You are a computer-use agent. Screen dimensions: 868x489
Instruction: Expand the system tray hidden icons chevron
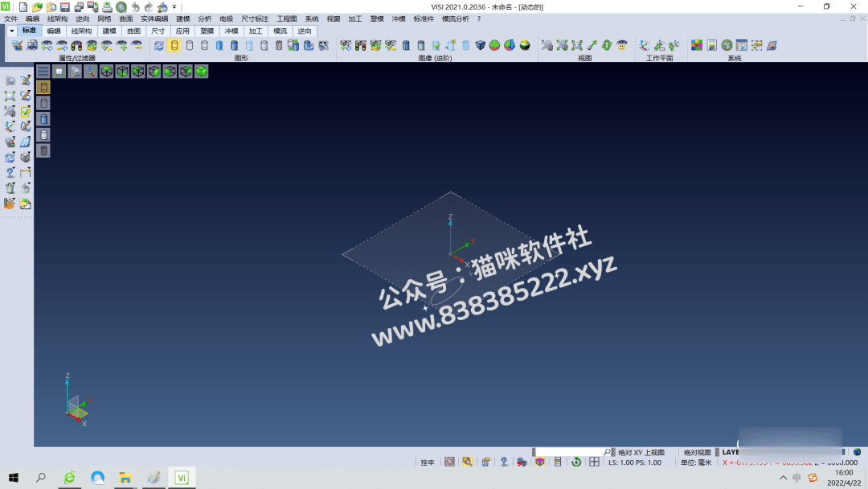[x=783, y=478]
